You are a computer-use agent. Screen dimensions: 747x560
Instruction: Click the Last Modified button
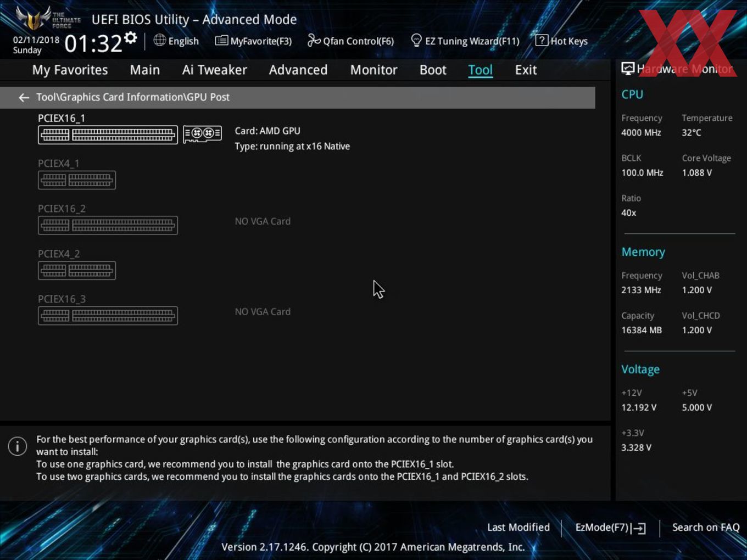(x=519, y=527)
